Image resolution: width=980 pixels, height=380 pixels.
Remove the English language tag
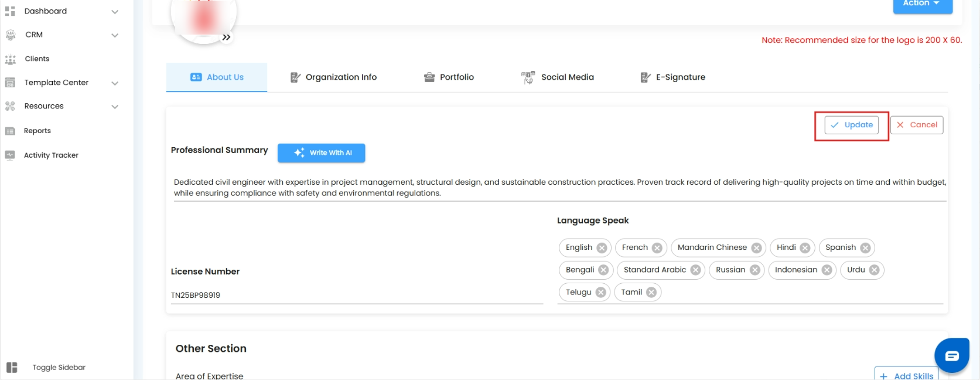pyautogui.click(x=602, y=248)
